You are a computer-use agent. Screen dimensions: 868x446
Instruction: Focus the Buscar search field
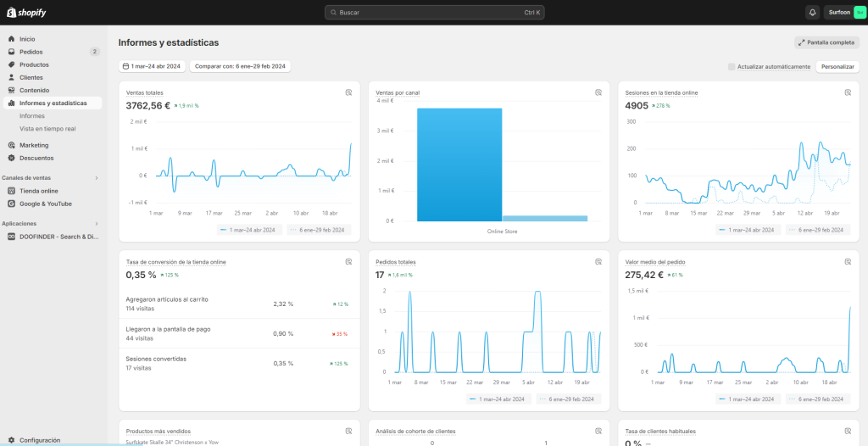pyautogui.click(x=433, y=13)
